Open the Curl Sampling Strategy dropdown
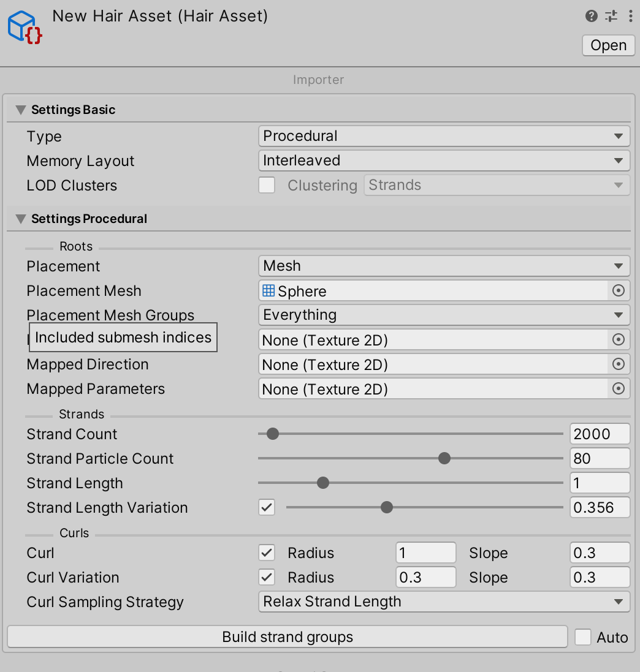The image size is (640, 672). (x=444, y=602)
